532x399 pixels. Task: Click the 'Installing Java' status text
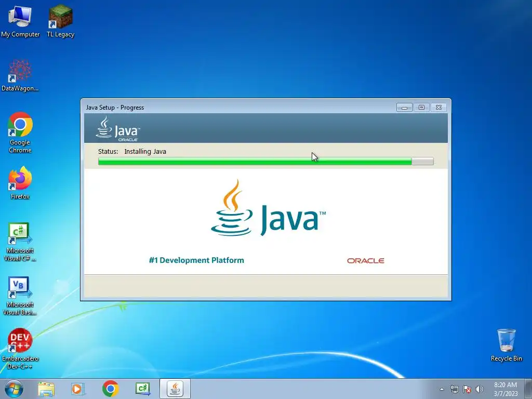coord(145,151)
